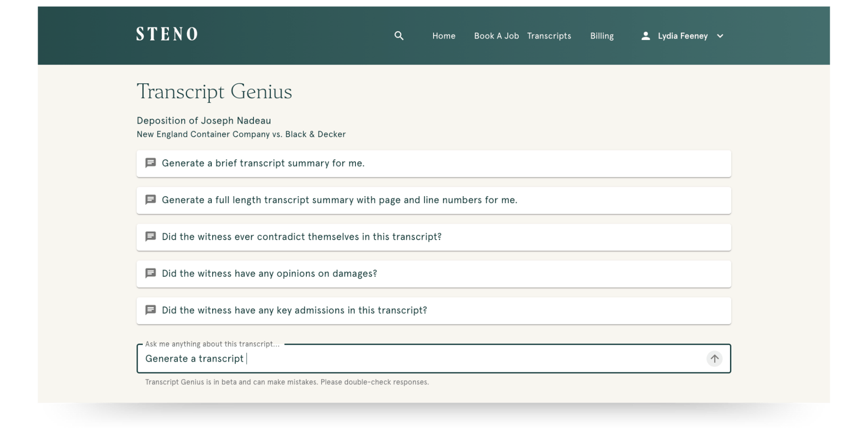868x434 pixels.
Task: Click the chat bubble icon on the brief summary prompt
Action: pyautogui.click(x=151, y=163)
